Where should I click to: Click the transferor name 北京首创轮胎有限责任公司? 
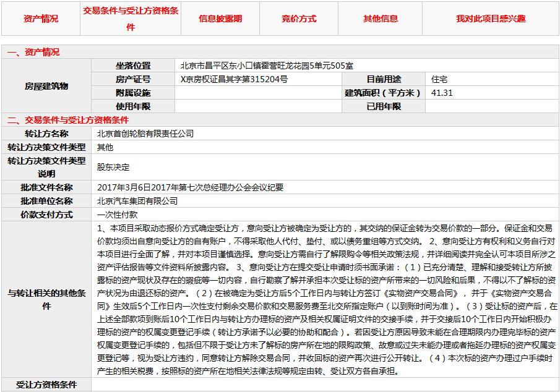[x=145, y=134]
